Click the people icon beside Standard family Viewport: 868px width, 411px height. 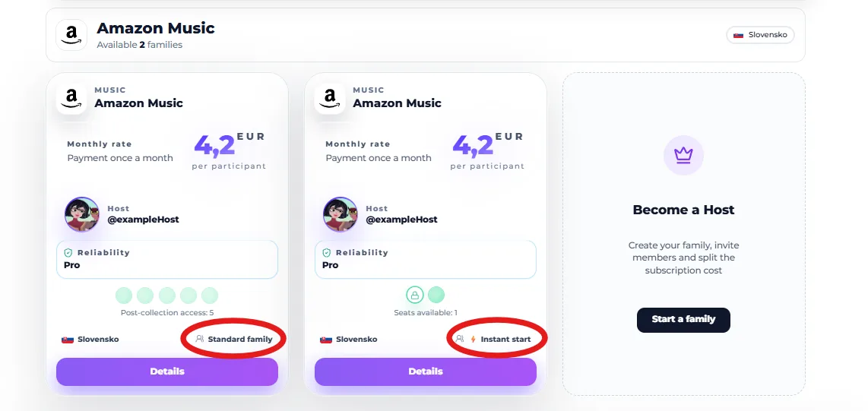pos(200,340)
